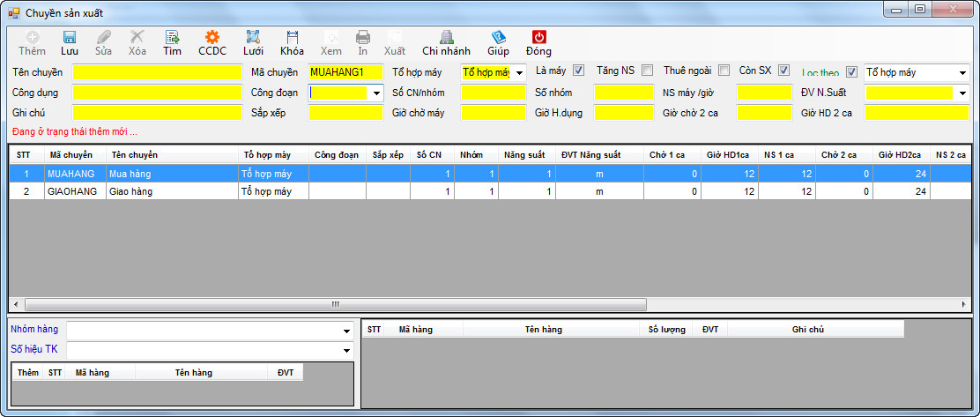The image size is (980, 417).
Task: Click the grid scrollbar right arrow
Action: (964, 304)
